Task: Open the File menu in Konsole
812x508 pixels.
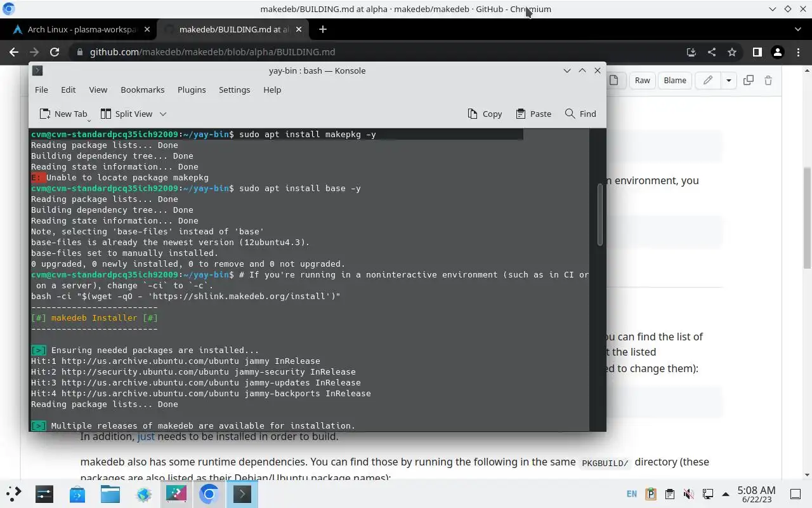Action: [x=41, y=90]
